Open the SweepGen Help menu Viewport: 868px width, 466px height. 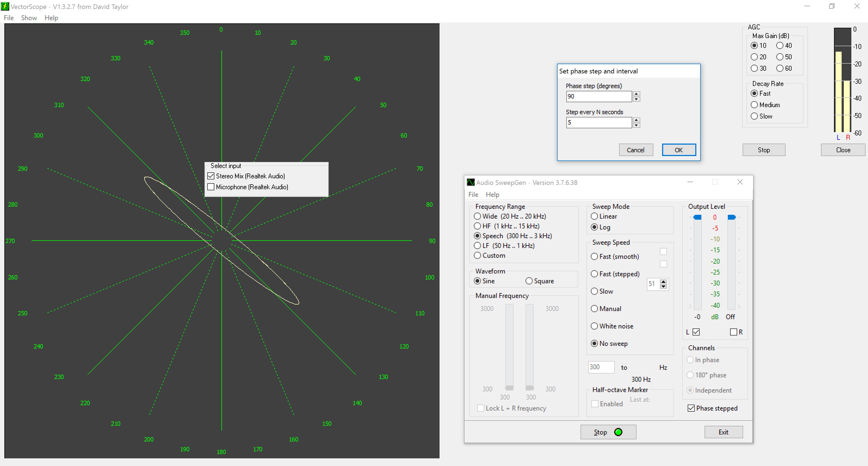492,195
